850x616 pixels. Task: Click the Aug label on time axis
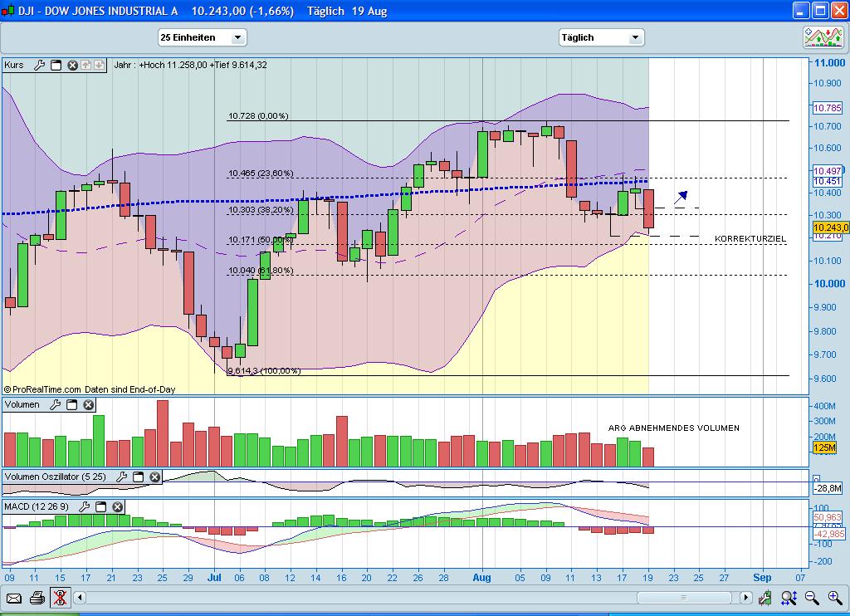[x=482, y=578]
